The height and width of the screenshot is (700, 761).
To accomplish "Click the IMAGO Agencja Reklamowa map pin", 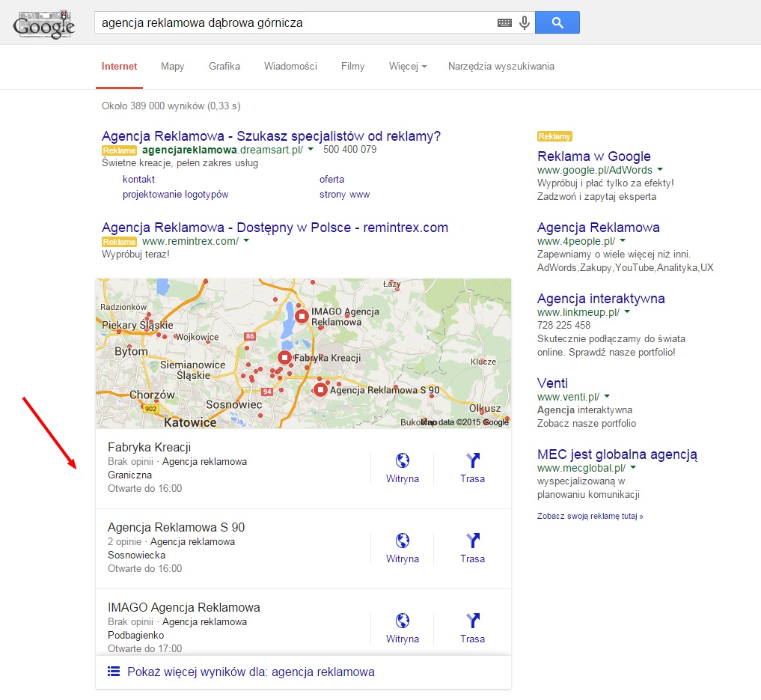I will (302, 317).
